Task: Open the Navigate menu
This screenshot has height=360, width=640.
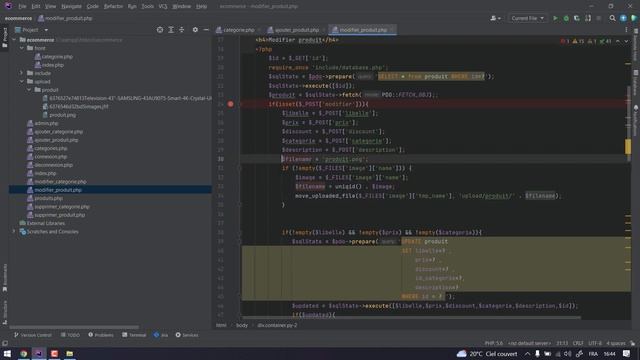Action: click(71, 7)
